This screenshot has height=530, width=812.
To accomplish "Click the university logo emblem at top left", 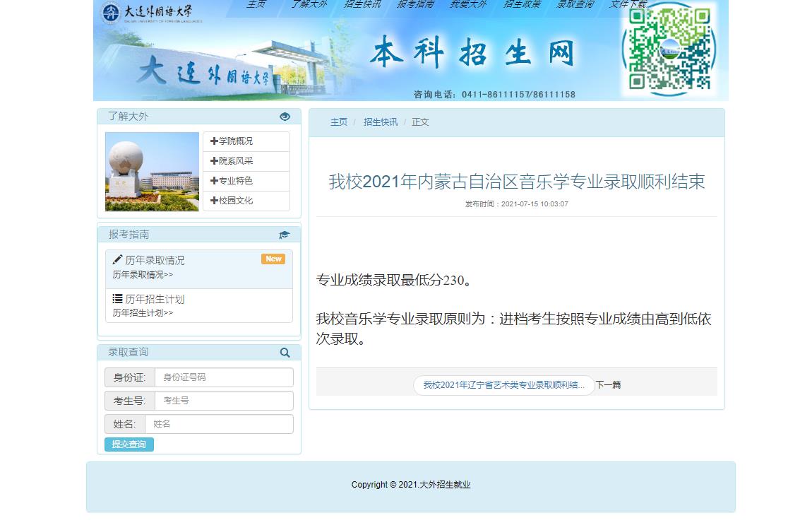I will (x=110, y=13).
